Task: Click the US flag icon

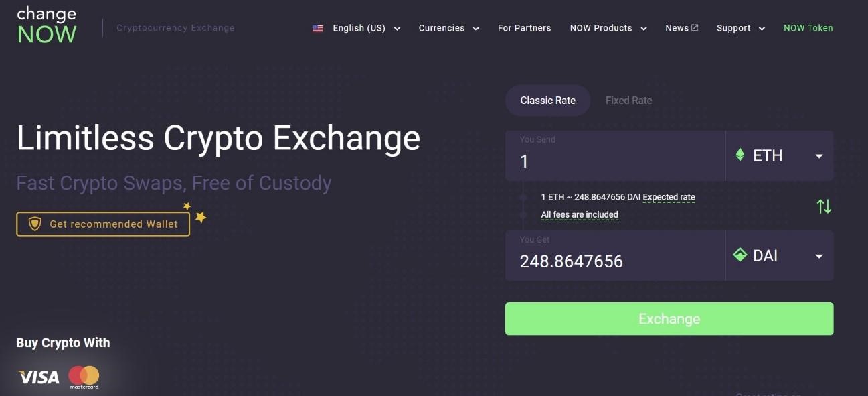Action: [318, 28]
